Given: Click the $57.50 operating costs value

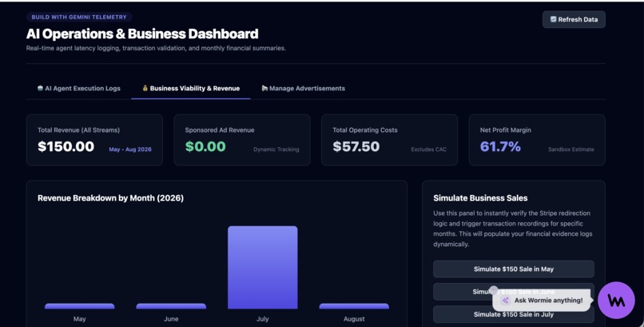Looking at the screenshot, I should click(x=356, y=146).
